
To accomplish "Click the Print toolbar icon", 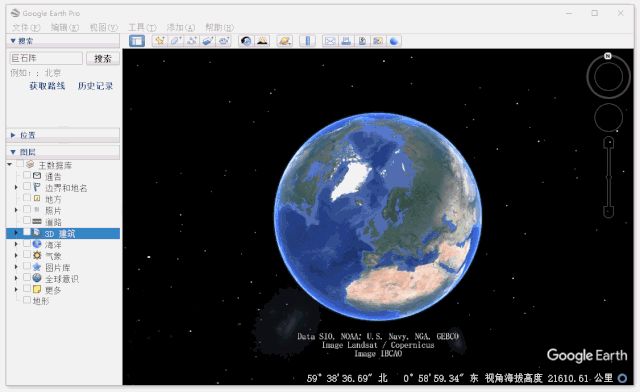I will [346, 41].
